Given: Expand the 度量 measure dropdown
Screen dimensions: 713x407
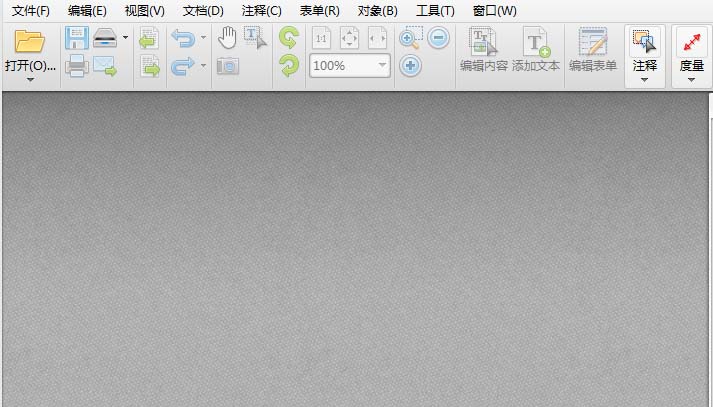Looking at the screenshot, I should pyautogui.click(x=691, y=80).
